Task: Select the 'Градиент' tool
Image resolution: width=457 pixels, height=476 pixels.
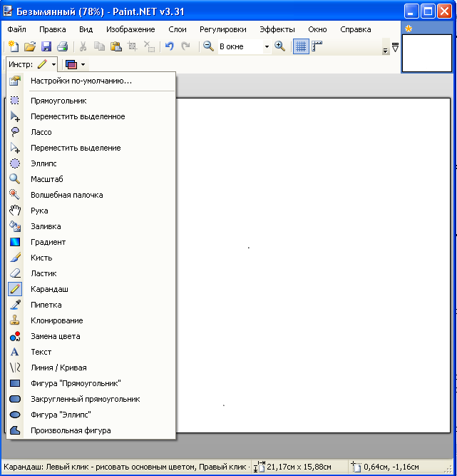Action: 91,242
